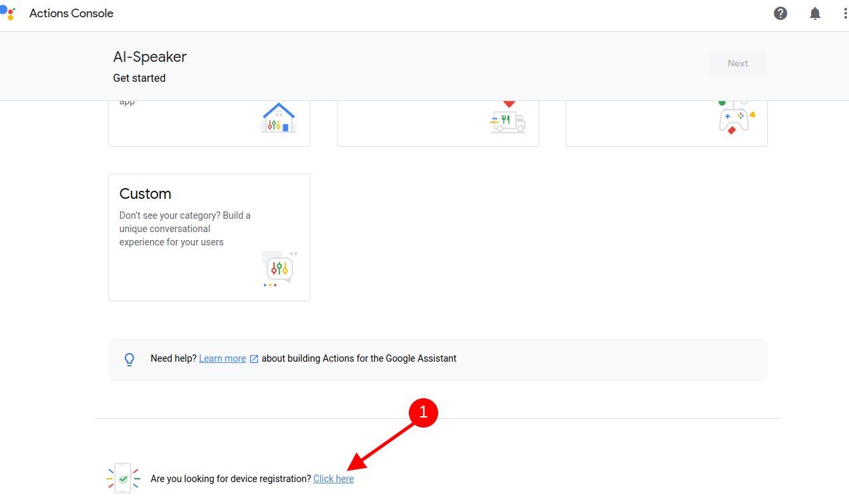
Task: Click 'about building Actions for the Google Assistant' text
Action: click(359, 358)
